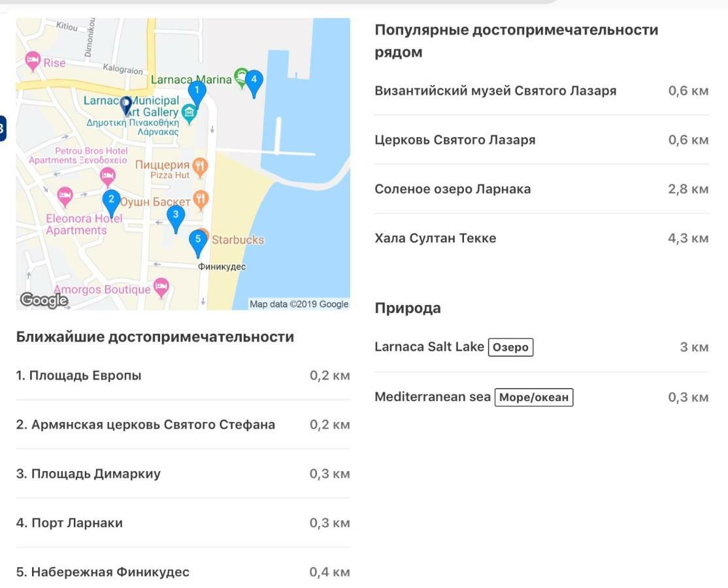Click the Финикудес label on map
The image size is (728, 588).
(x=222, y=267)
